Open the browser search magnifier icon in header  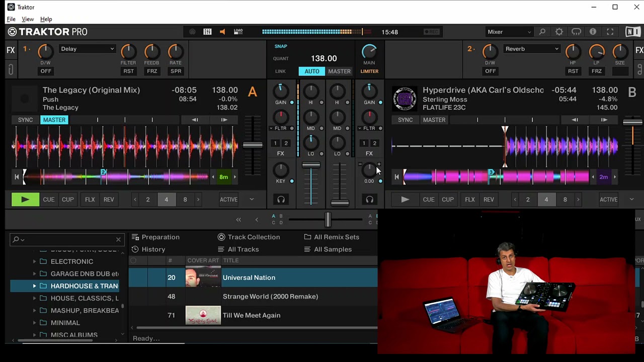(542, 32)
